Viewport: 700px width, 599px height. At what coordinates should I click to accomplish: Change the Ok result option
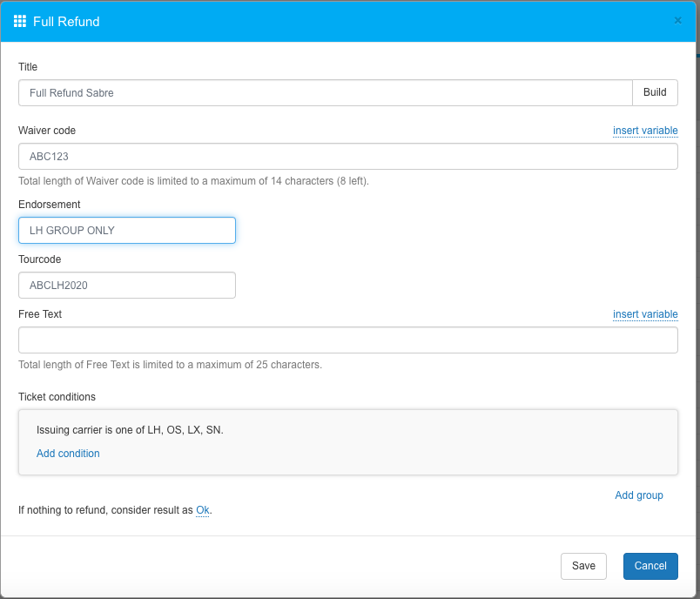coord(203,510)
